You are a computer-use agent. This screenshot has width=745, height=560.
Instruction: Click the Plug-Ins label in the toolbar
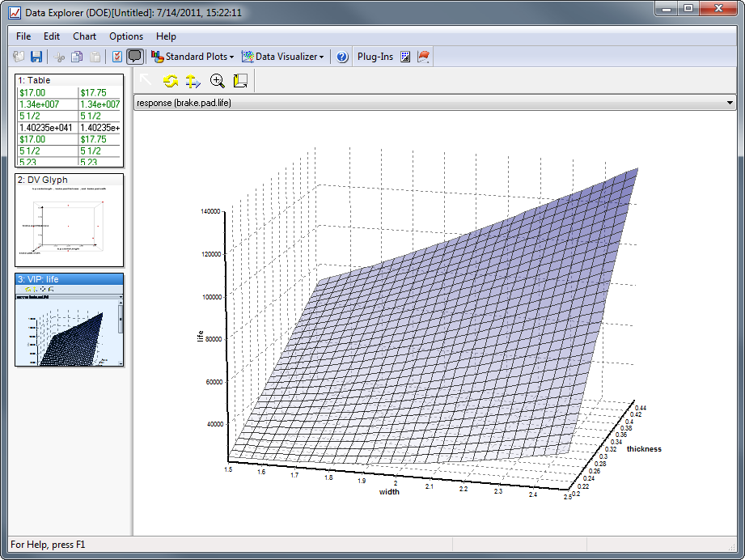[375, 57]
